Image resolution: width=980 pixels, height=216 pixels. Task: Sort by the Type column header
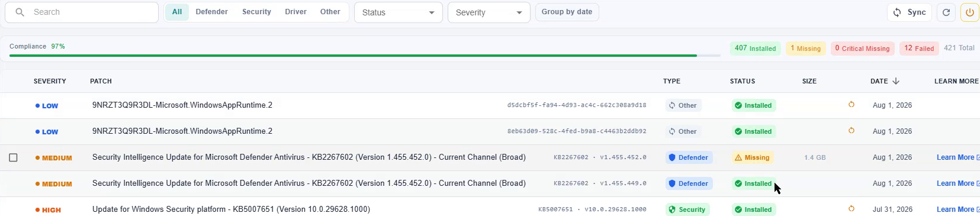tap(671, 81)
